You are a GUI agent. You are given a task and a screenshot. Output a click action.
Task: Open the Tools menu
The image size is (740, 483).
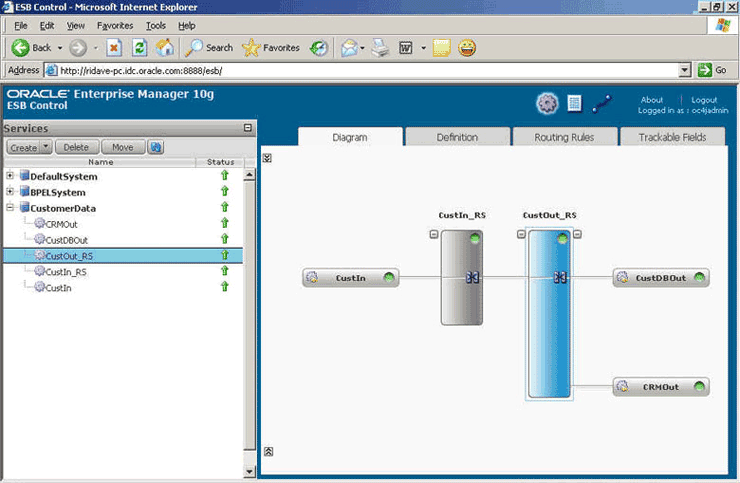(156, 25)
